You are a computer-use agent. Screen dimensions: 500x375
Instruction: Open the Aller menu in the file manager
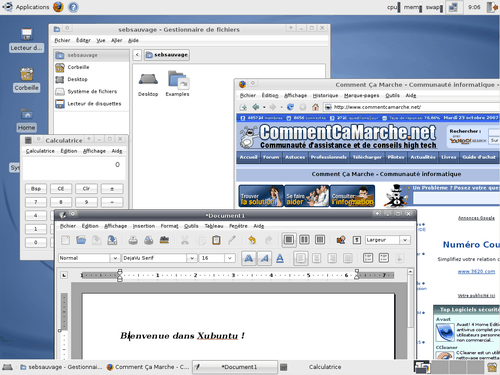coord(116,40)
